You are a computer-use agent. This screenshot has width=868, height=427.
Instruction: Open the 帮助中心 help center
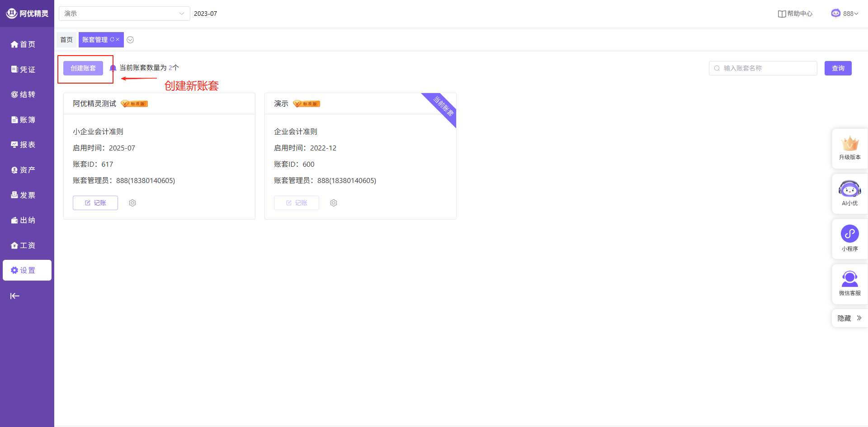[x=795, y=14]
